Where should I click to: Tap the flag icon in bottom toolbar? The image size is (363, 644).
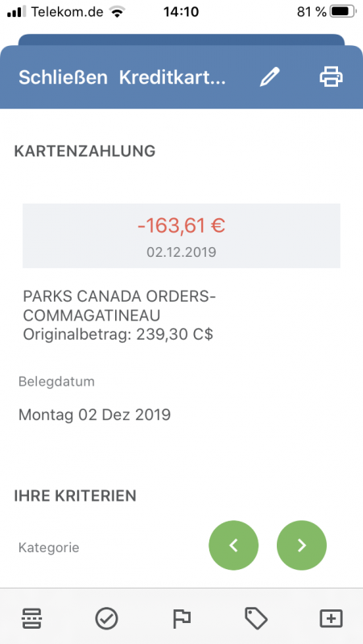[x=182, y=618]
